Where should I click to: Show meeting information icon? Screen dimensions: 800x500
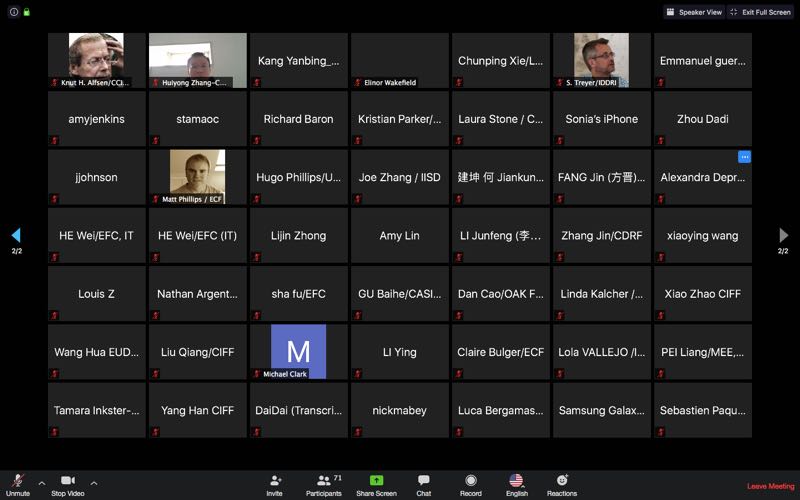13,12
